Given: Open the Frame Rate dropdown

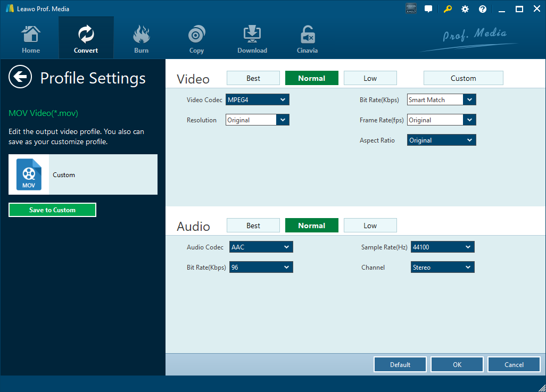Looking at the screenshot, I should [441, 120].
